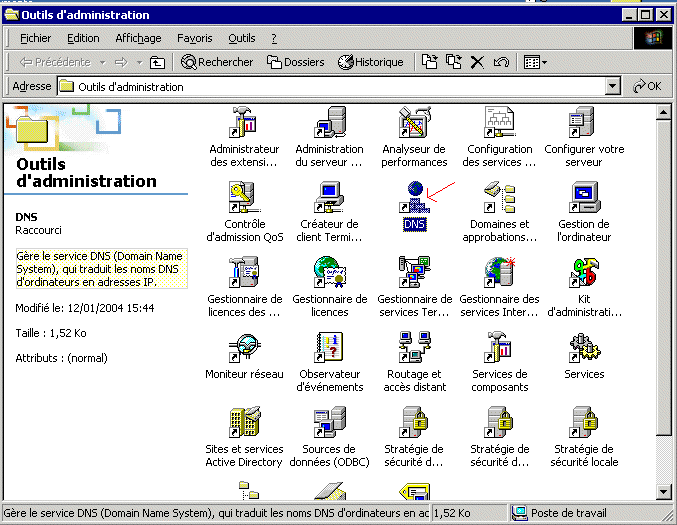The height and width of the screenshot is (525, 677).
Task: Expand the forward history dropdown arrow
Action: point(139,63)
